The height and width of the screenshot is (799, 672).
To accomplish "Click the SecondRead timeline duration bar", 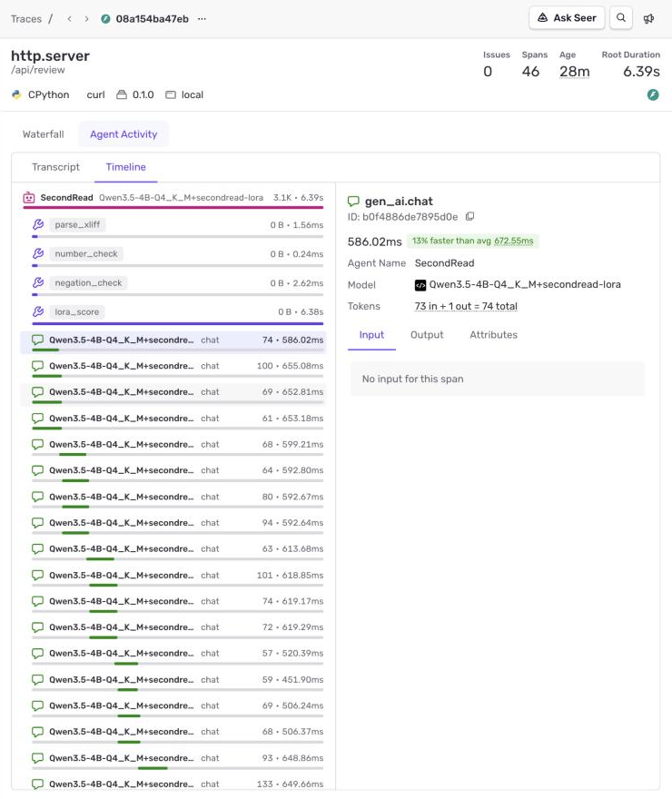I will click(173, 207).
